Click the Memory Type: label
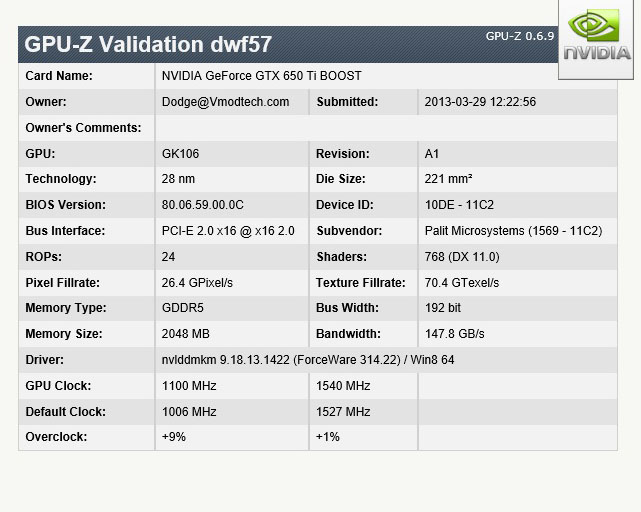Viewport: 641px width, 512px height. tap(66, 308)
